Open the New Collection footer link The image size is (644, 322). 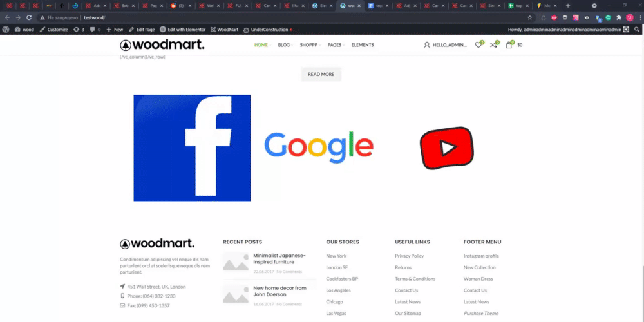(x=479, y=267)
